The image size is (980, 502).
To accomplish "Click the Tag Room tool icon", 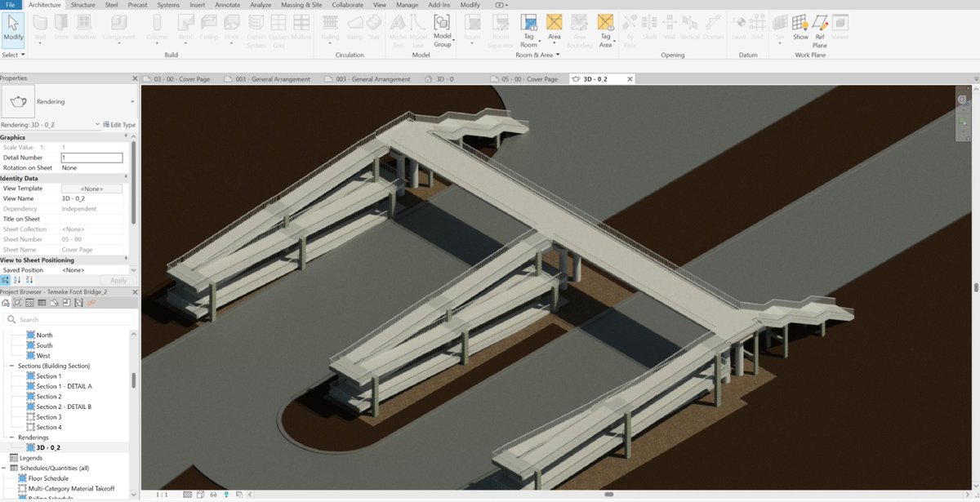I will point(528,22).
